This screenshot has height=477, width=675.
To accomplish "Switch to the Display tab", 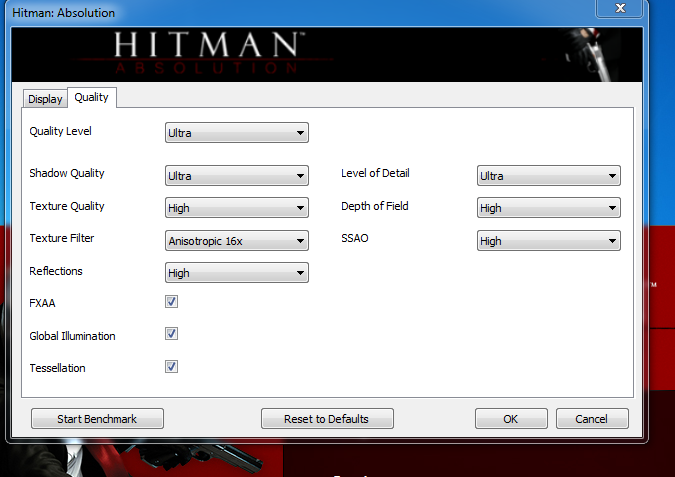I will coord(45,99).
